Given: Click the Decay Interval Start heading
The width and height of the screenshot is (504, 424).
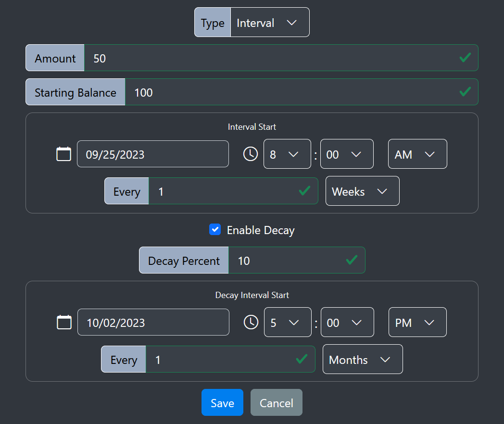Looking at the screenshot, I should (252, 295).
